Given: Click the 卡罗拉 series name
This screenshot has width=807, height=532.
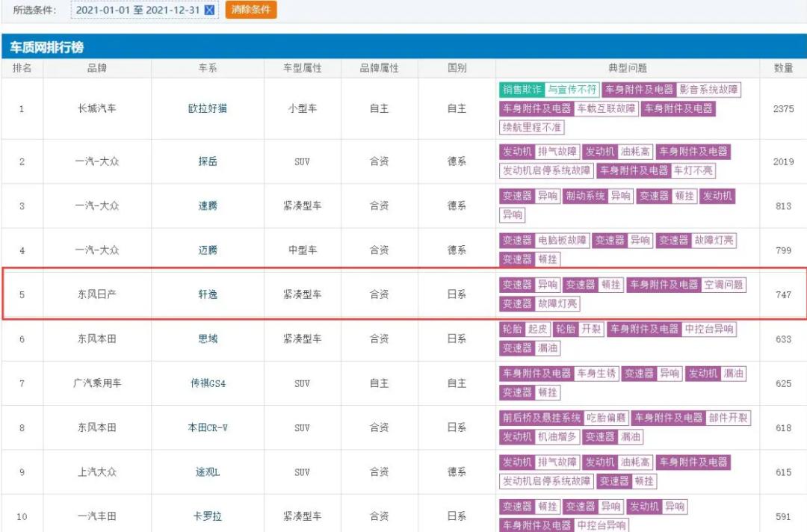Looking at the screenshot, I should [x=207, y=516].
